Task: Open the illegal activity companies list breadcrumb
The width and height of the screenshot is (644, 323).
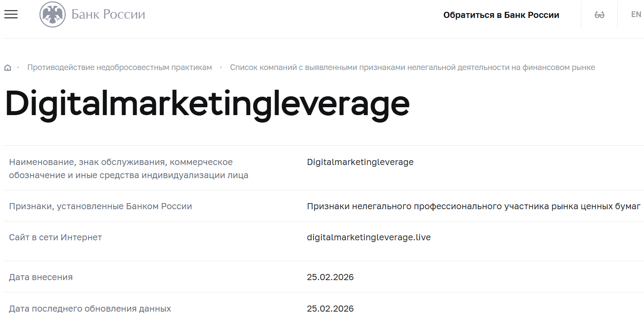Action: 412,67
